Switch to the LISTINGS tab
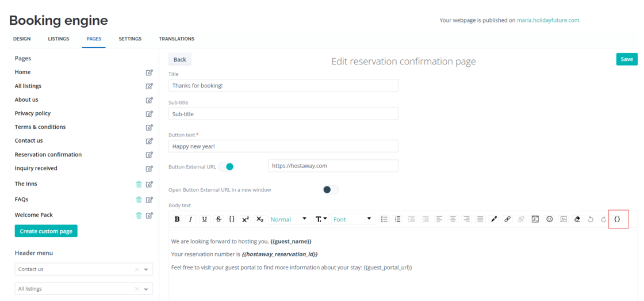 pyautogui.click(x=58, y=39)
